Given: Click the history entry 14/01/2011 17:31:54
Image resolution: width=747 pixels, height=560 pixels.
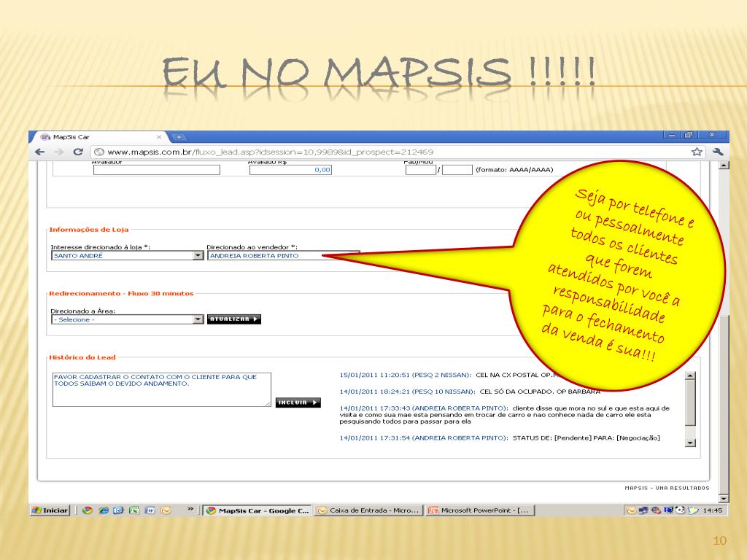Looking at the screenshot, I should click(x=500, y=437).
